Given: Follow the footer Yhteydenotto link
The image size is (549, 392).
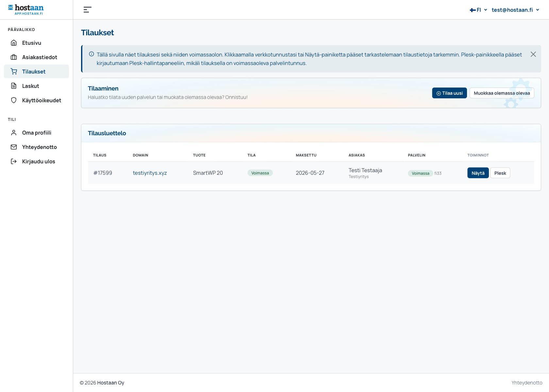Looking at the screenshot, I should tap(527, 383).
